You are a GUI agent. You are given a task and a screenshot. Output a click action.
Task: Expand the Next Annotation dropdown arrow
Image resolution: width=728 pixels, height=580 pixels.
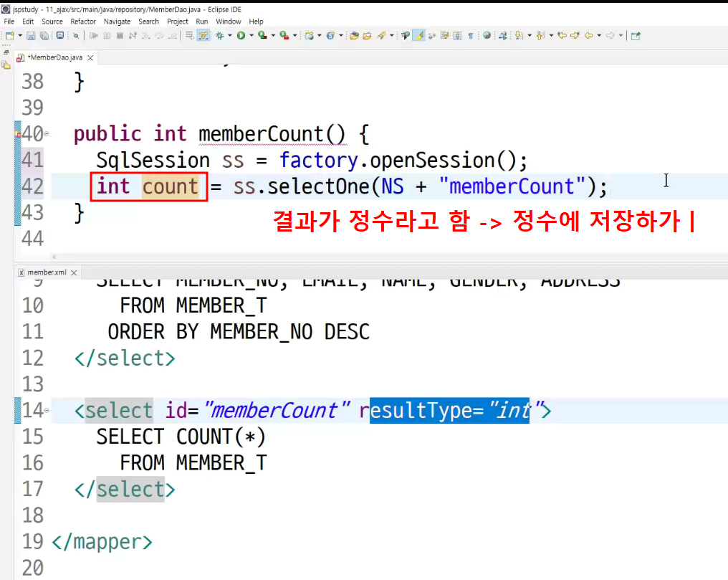pyautogui.click(x=530, y=35)
